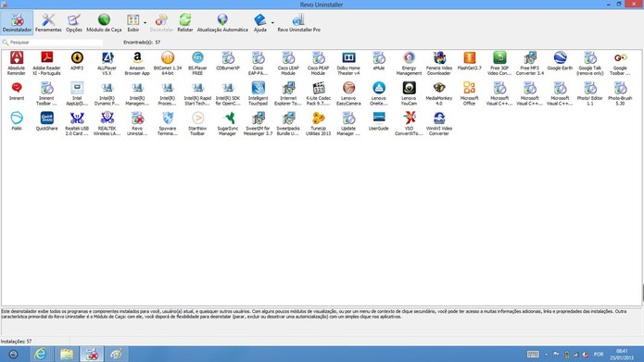Click the vertical scrollbar handle
Screen dimensions: 644x362
642,293
